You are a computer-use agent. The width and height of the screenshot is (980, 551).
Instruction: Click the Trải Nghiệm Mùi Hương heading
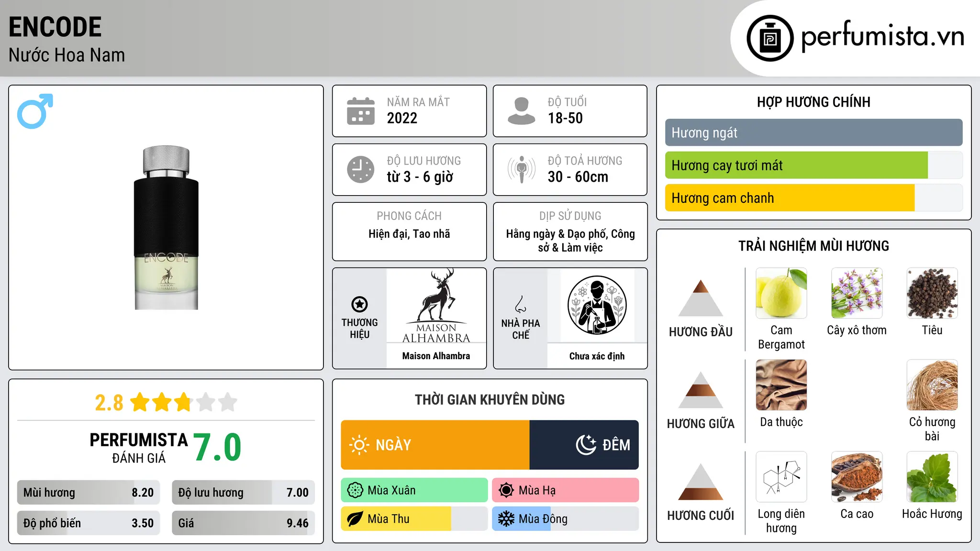(x=813, y=246)
